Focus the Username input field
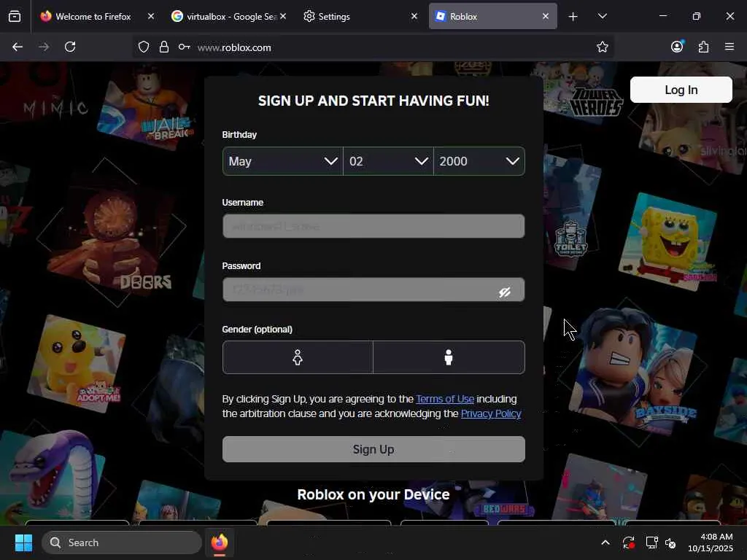The width and height of the screenshot is (747, 560). click(373, 226)
